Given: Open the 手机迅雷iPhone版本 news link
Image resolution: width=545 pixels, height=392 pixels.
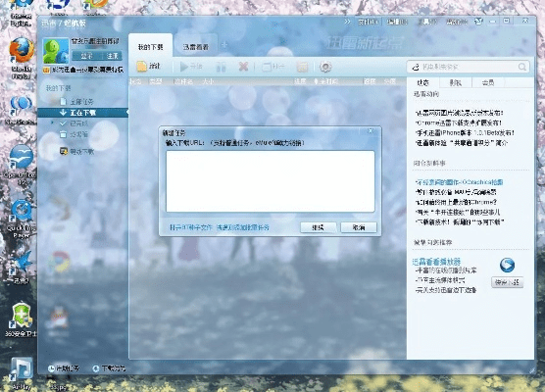Looking at the screenshot, I should point(465,132).
